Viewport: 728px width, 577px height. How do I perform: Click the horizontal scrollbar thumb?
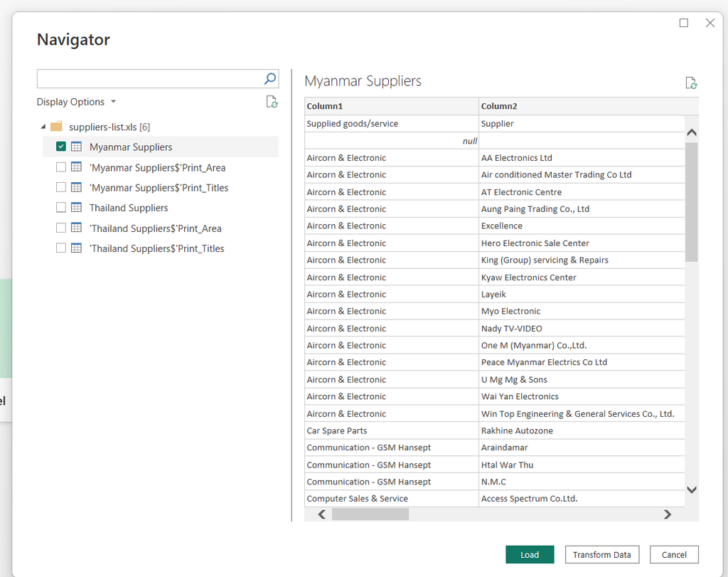(370, 514)
